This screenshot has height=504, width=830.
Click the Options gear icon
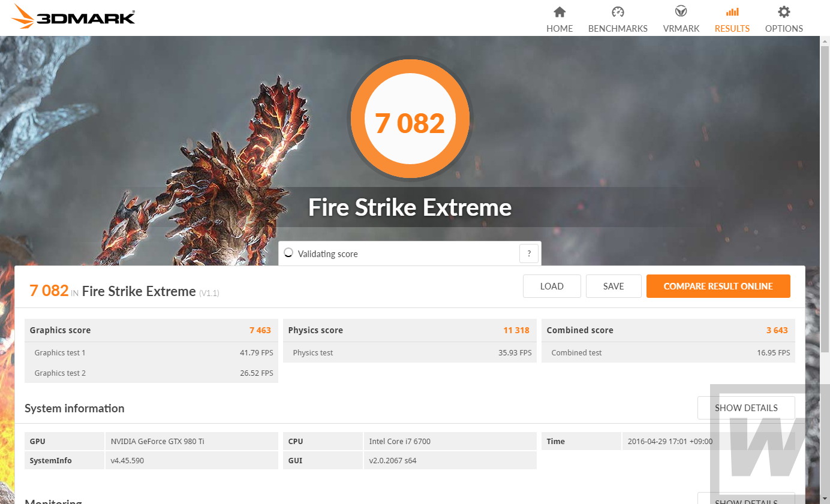pos(784,12)
